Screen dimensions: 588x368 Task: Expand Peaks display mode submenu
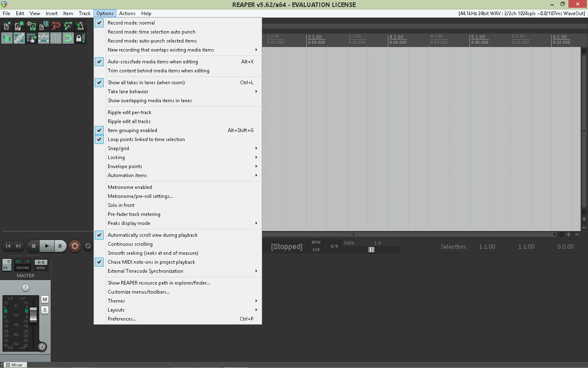coord(178,223)
